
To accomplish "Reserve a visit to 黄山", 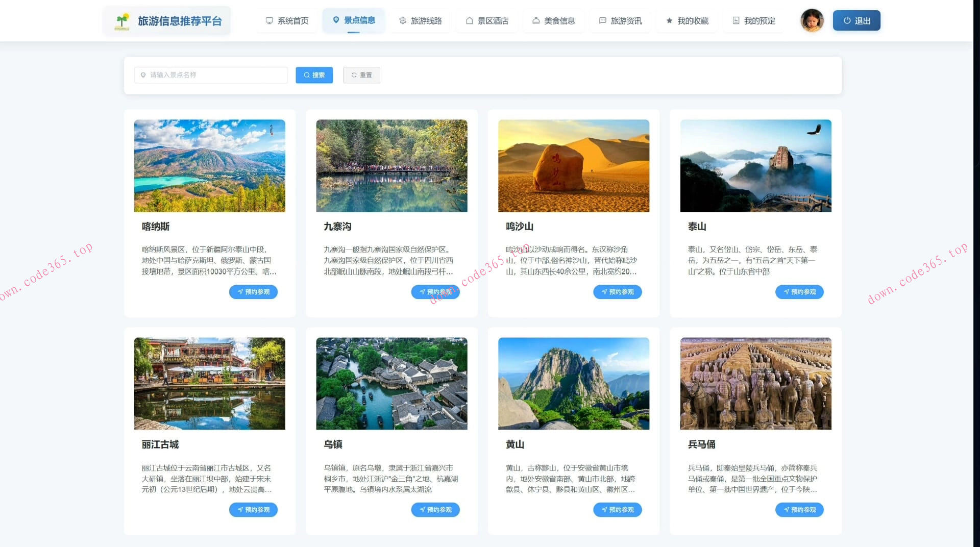I will pos(618,510).
